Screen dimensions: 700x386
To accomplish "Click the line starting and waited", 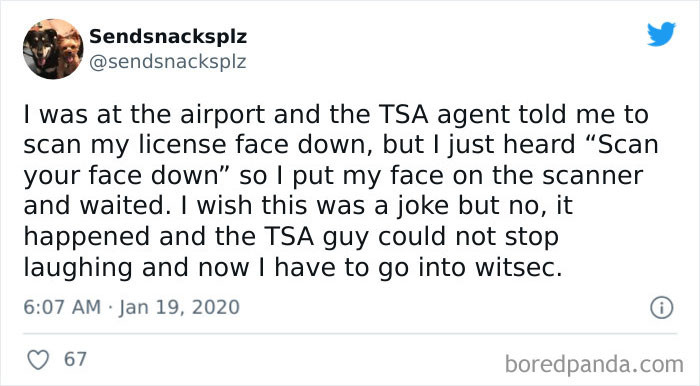I will (x=298, y=206).
